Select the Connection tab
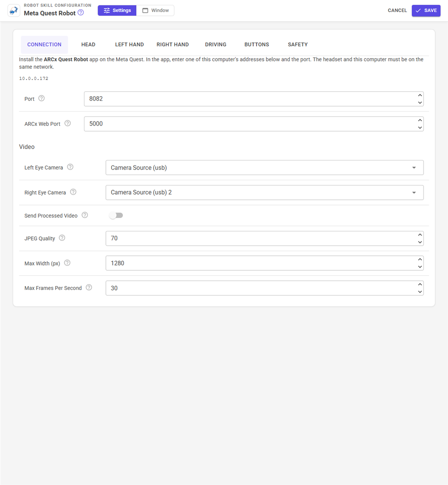The image size is (448, 485). (44, 45)
